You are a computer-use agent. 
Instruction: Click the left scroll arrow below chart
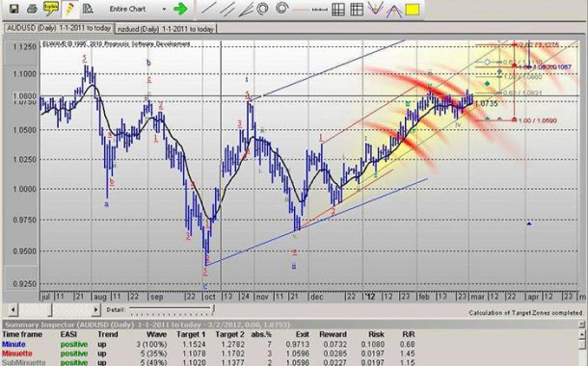(13, 310)
